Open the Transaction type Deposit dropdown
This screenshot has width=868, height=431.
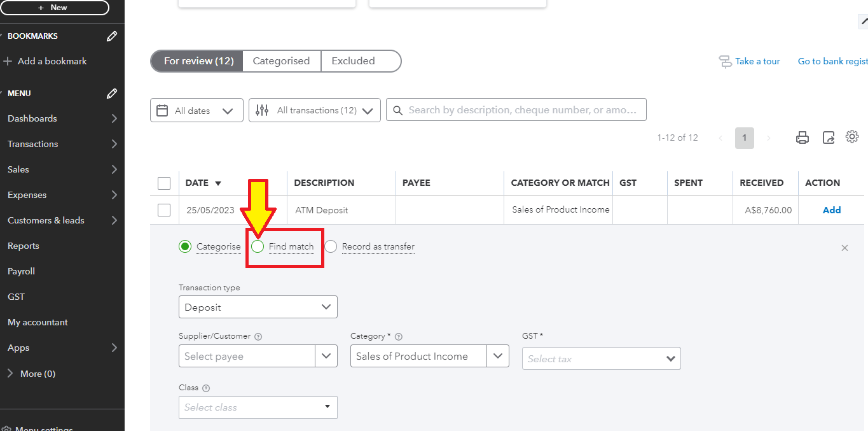click(x=258, y=307)
